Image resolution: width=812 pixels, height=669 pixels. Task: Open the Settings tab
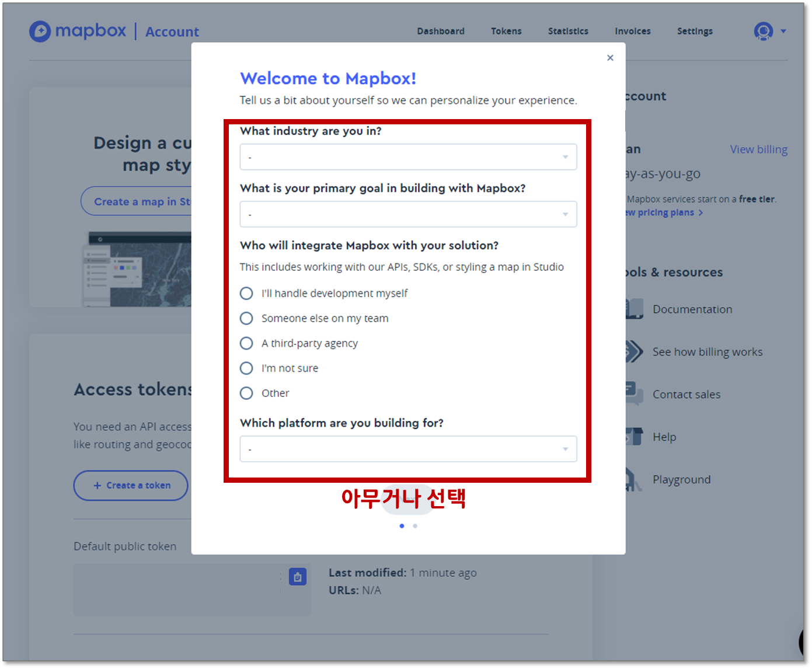695,31
